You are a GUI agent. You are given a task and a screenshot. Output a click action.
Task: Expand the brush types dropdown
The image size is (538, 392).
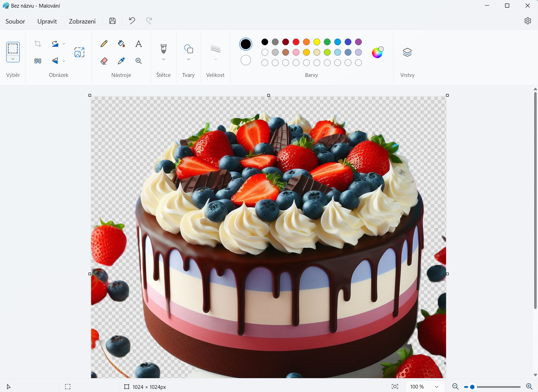[164, 60]
